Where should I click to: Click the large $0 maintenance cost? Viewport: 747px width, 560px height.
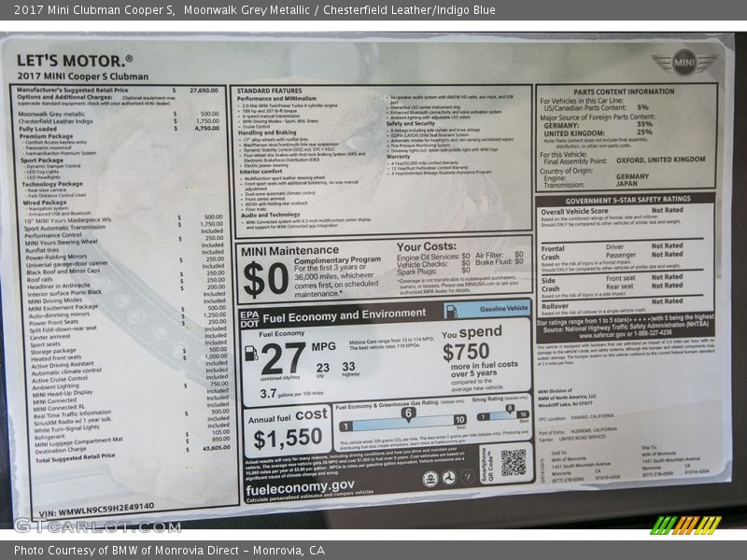(x=266, y=279)
